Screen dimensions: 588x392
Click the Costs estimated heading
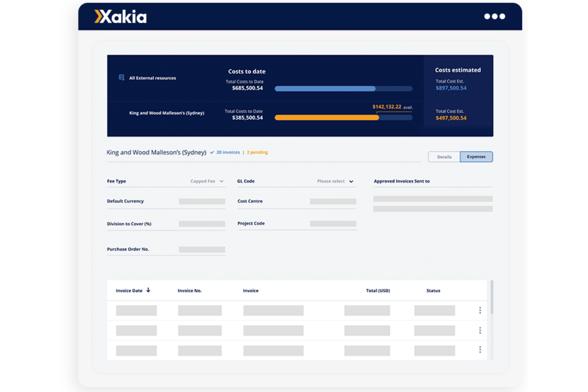tap(458, 70)
